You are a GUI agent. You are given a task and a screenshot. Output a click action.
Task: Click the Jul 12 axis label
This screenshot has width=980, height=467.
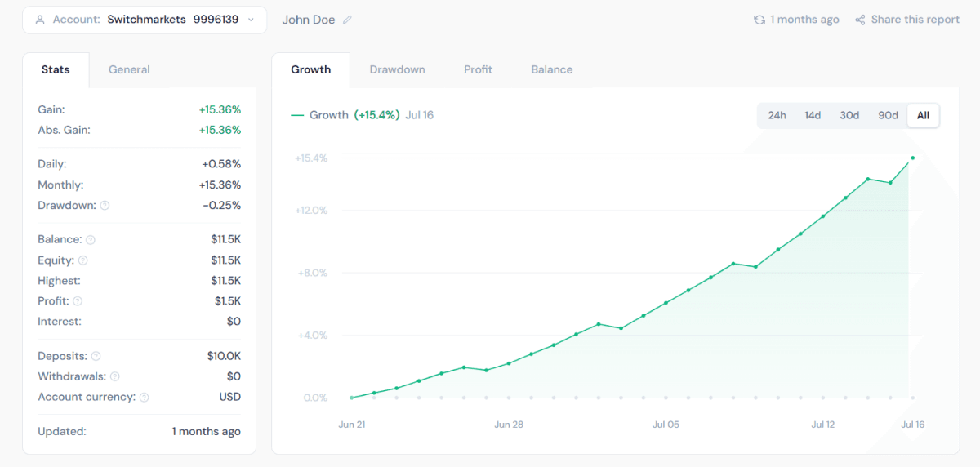pos(823,425)
